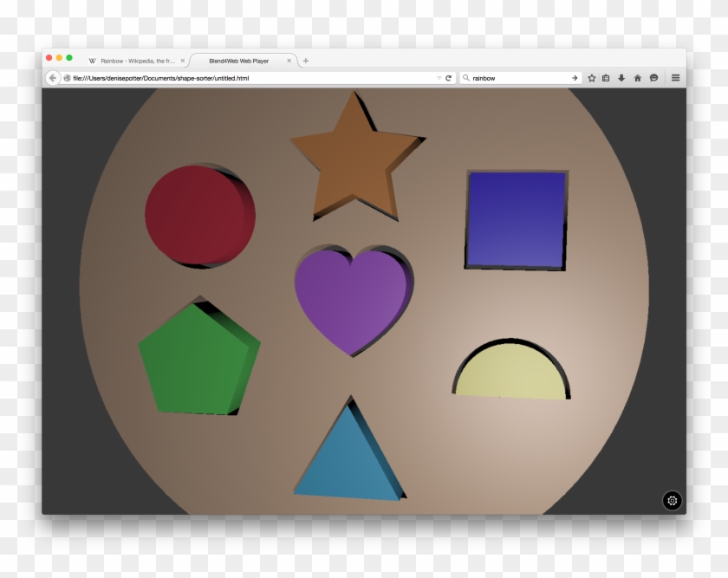
Task: Click the magnifier icon in the search field
Action: click(x=466, y=77)
